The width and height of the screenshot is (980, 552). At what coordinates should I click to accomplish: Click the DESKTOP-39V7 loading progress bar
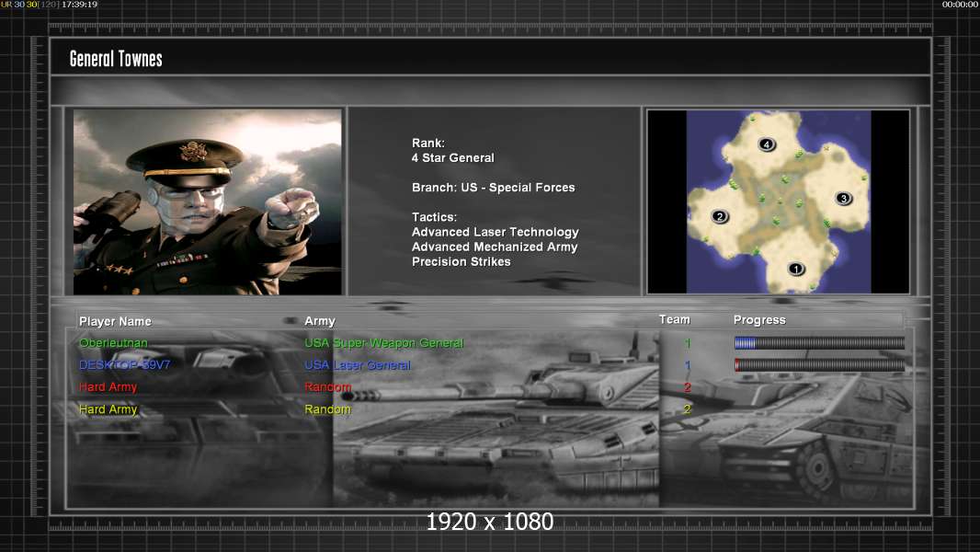click(x=819, y=364)
